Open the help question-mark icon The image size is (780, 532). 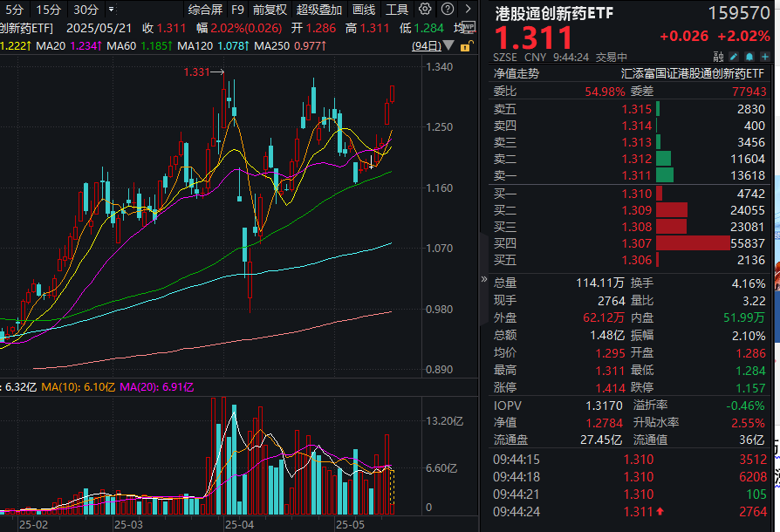click(x=447, y=11)
